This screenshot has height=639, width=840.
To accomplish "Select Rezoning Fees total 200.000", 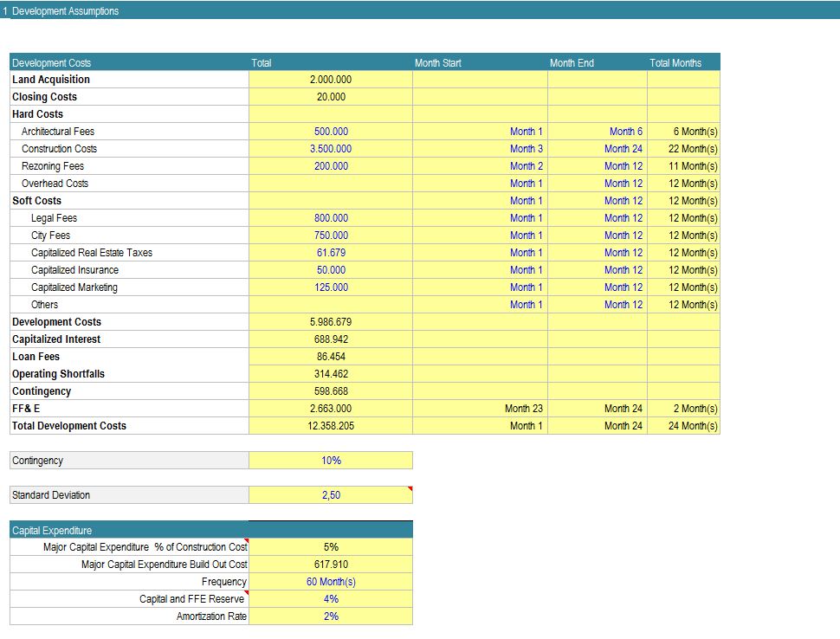I will [331, 166].
